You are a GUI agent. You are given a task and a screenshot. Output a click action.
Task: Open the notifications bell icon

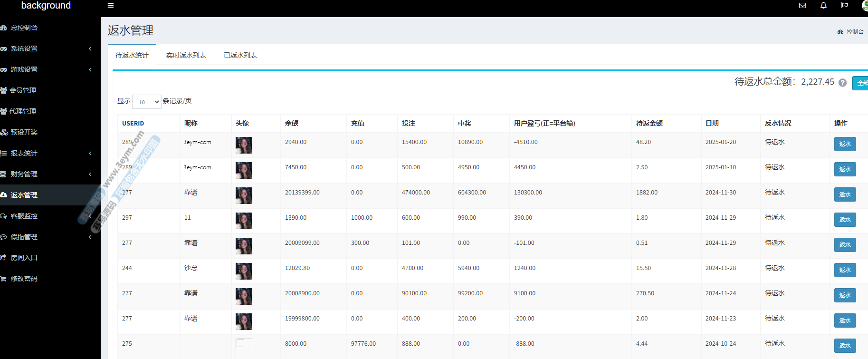click(823, 6)
